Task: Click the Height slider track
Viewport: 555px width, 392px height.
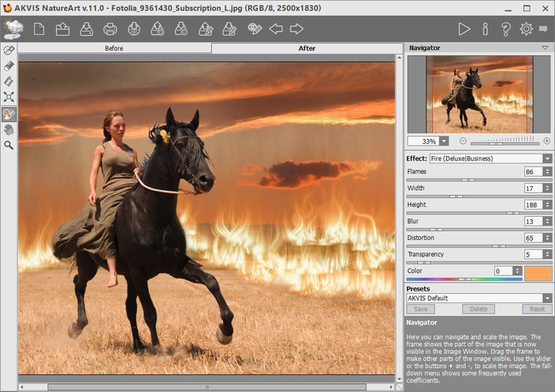Action: click(x=479, y=213)
